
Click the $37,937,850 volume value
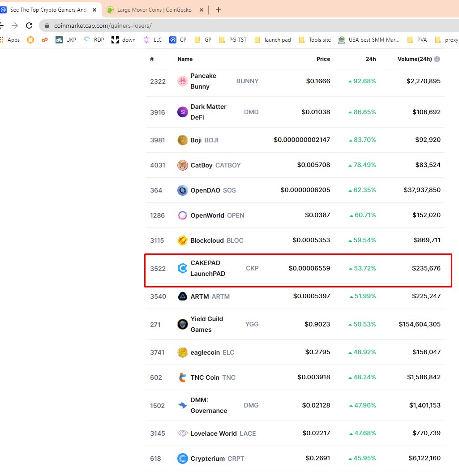point(422,190)
